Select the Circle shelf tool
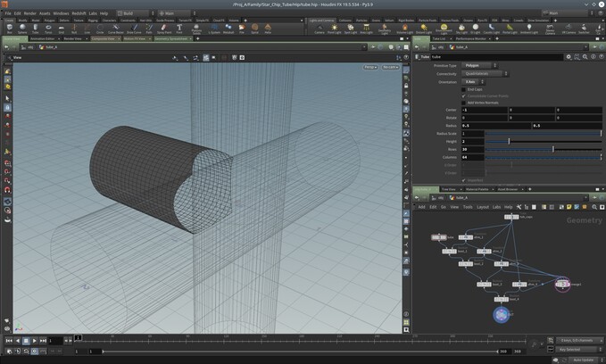This screenshot has width=606, height=364. click(x=100, y=29)
